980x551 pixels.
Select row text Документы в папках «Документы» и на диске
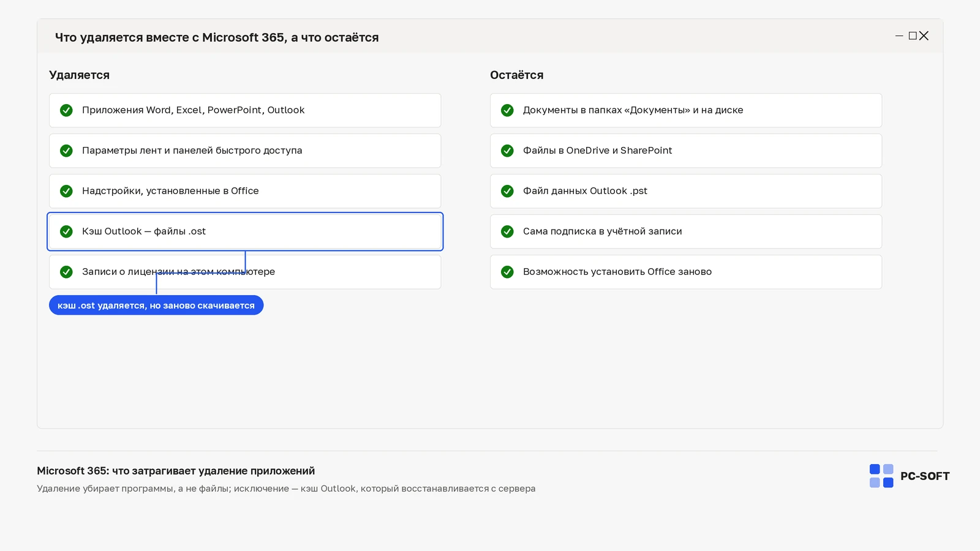click(x=633, y=110)
